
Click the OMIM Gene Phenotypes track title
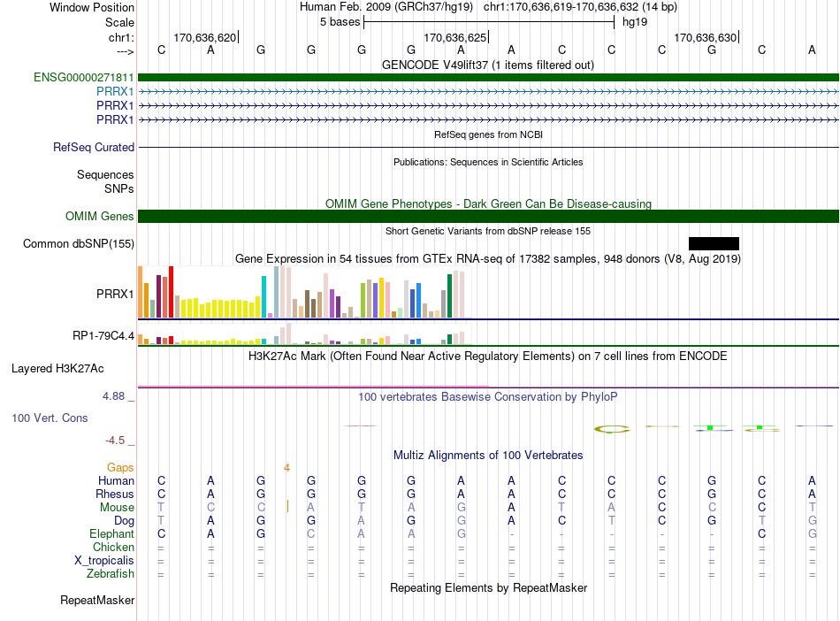488,203
